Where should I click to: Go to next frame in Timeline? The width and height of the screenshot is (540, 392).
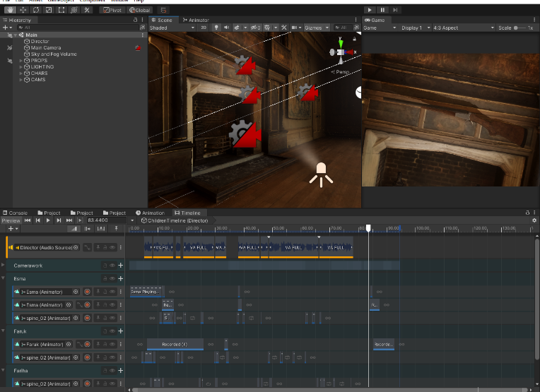click(x=59, y=220)
